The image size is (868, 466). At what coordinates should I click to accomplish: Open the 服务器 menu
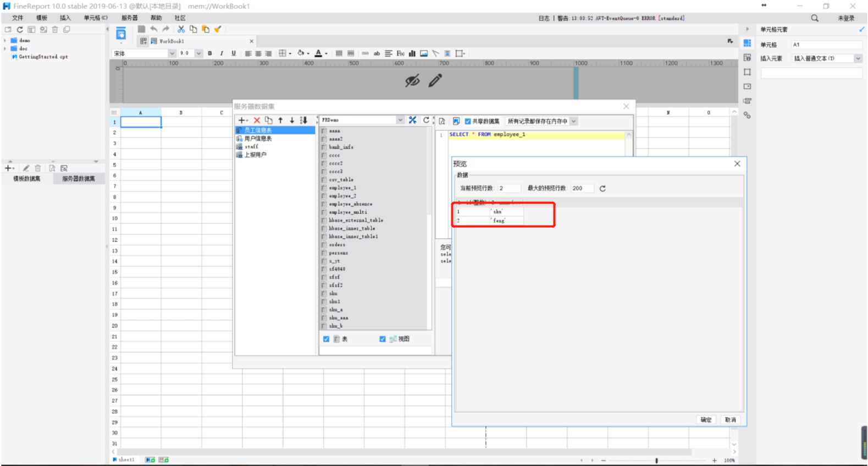(x=129, y=18)
